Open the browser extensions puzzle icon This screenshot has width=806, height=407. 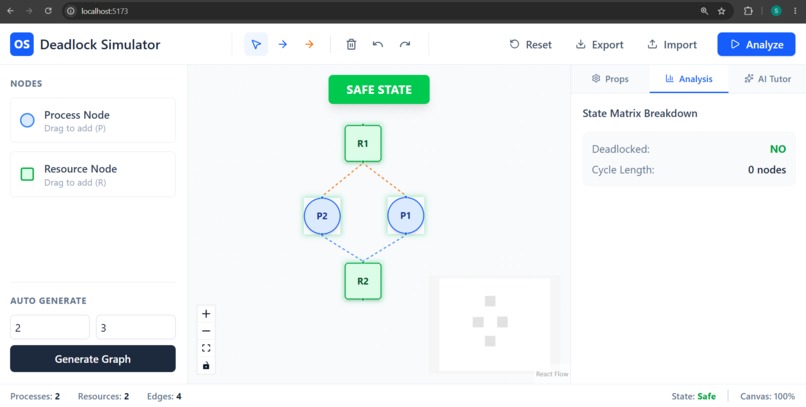pos(748,11)
